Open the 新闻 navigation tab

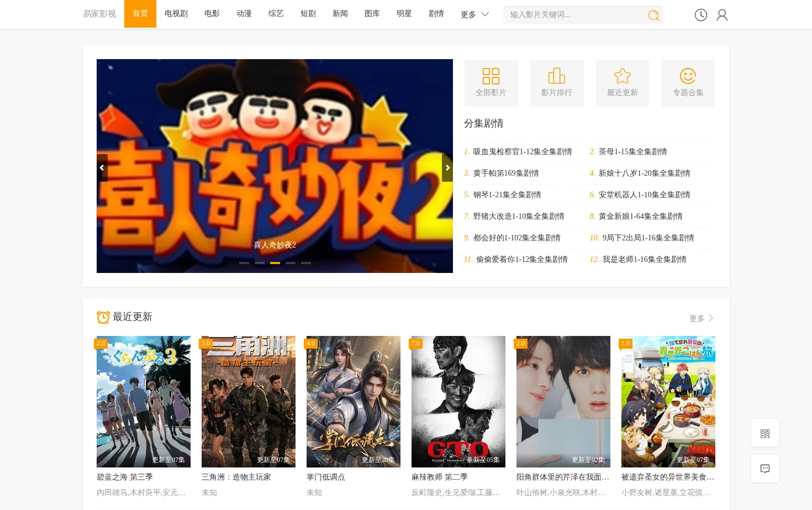[340, 14]
